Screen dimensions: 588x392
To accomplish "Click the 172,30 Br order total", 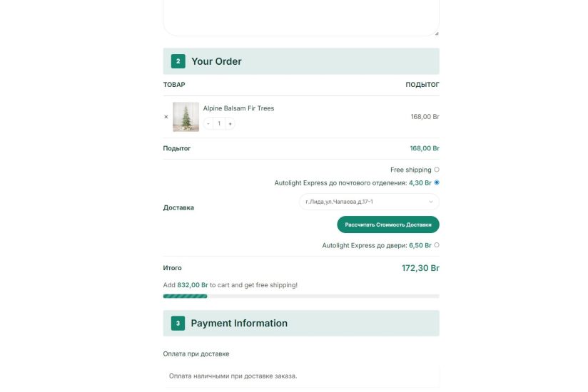I will coord(420,269).
